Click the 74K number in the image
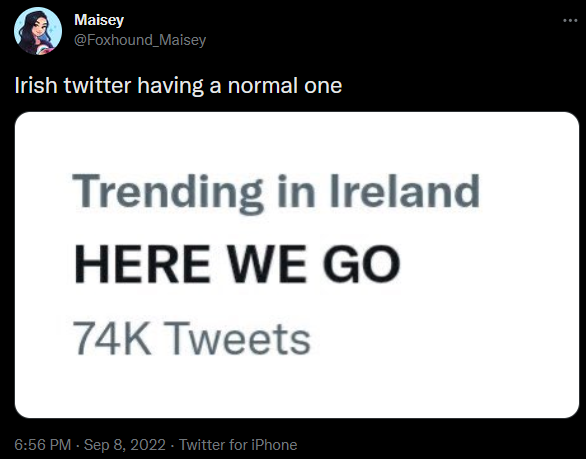Viewport: 586px width, 459px height. (x=112, y=339)
